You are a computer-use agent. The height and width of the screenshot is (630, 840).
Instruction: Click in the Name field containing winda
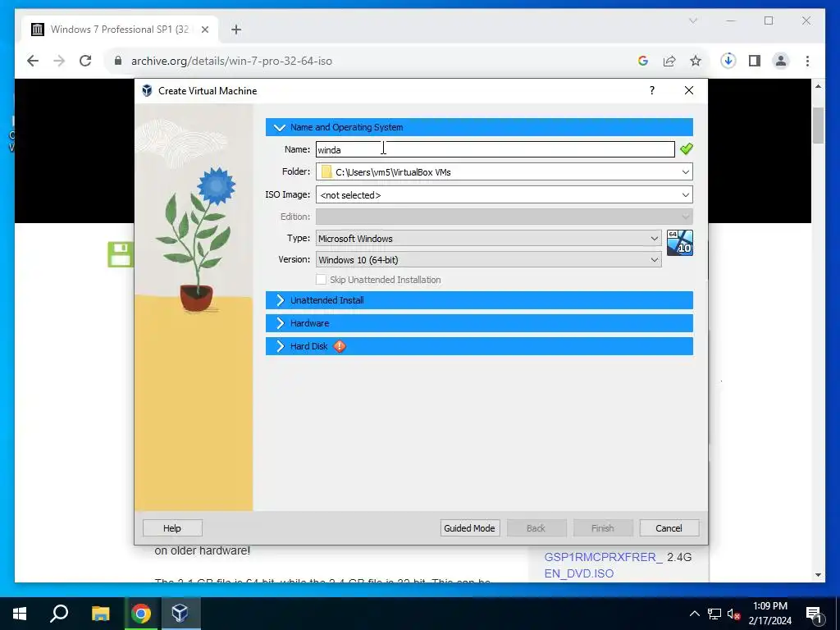click(x=495, y=149)
